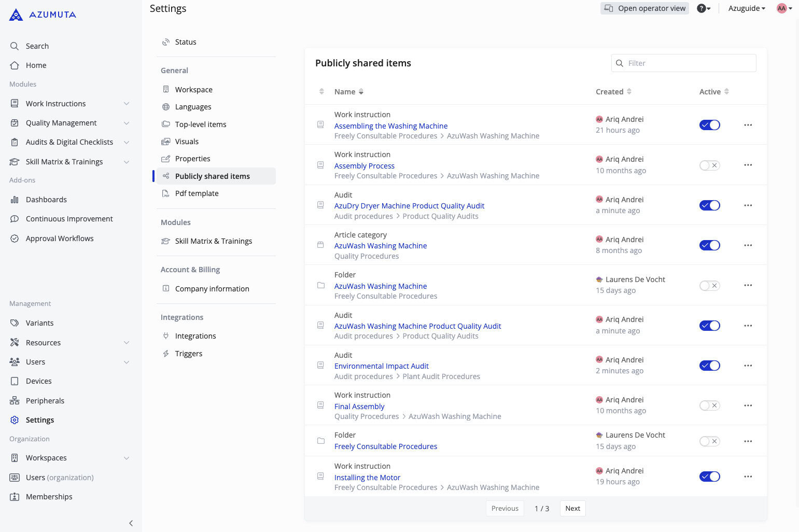Click the Triggers lightning bolt icon
This screenshot has height=532, width=799.
(x=166, y=354)
